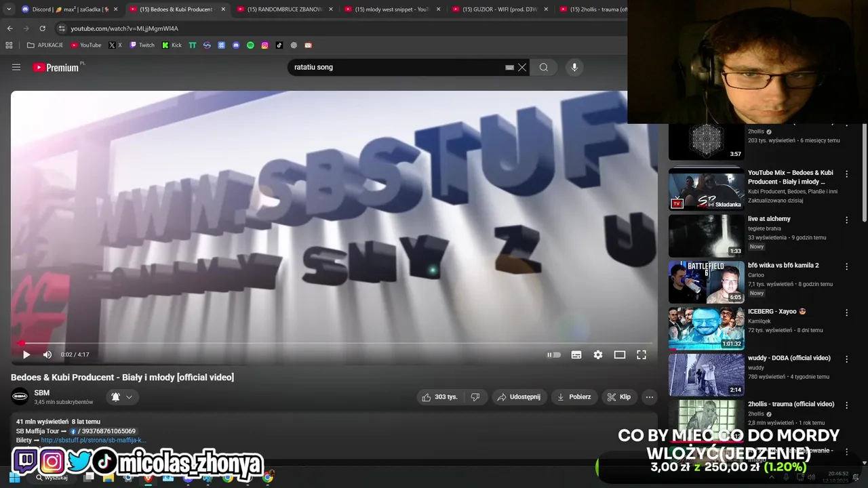The width and height of the screenshot is (868, 488).
Task: Open the bf6 witka vs bf6 kamila 2 thumbnail
Action: point(707,282)
